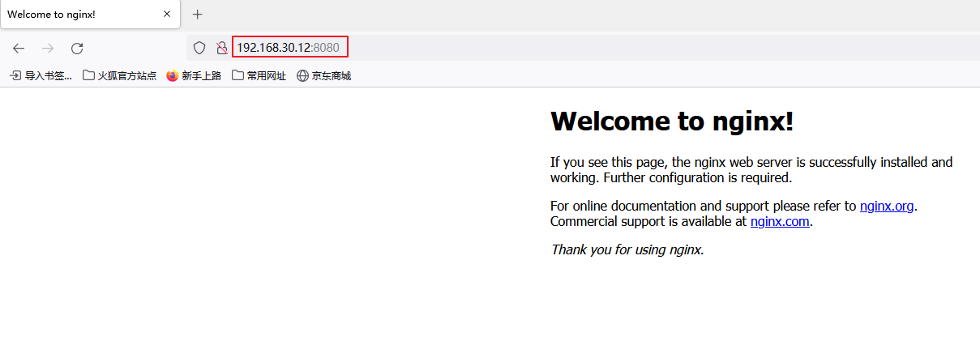Open the 常用网址 bookmarks folder
980x341 pixels.
[259, 75]
